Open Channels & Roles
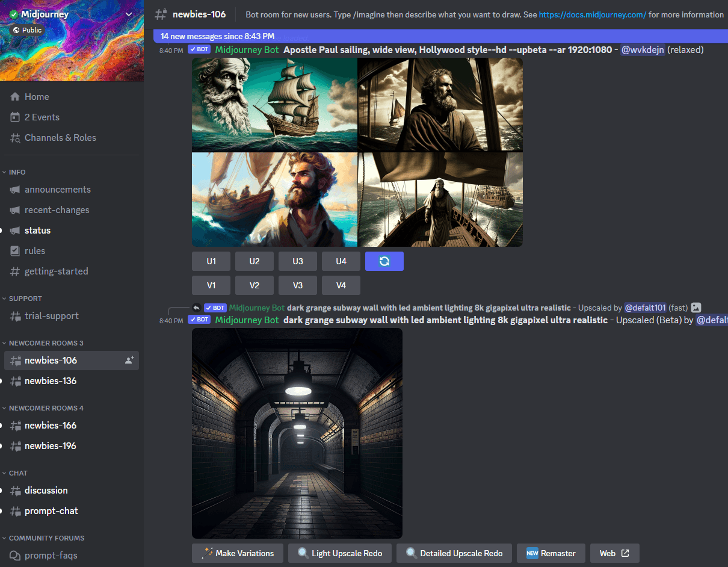This screenshot has height=567, width=728. (x=72, y=138)
